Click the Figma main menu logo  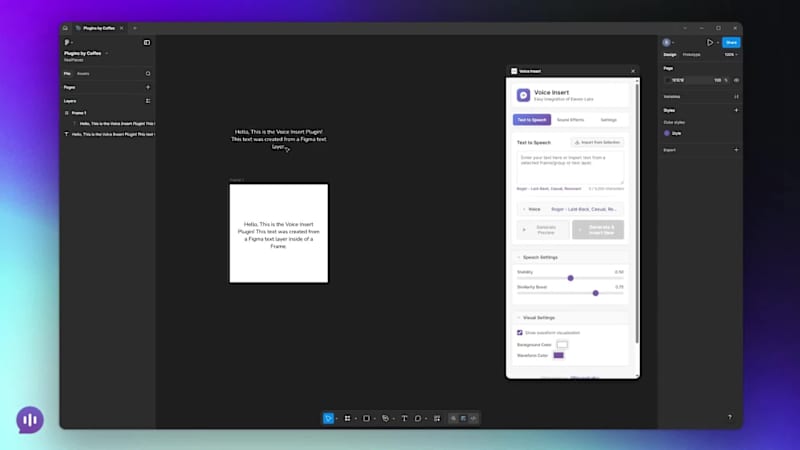tap(67, 42)
